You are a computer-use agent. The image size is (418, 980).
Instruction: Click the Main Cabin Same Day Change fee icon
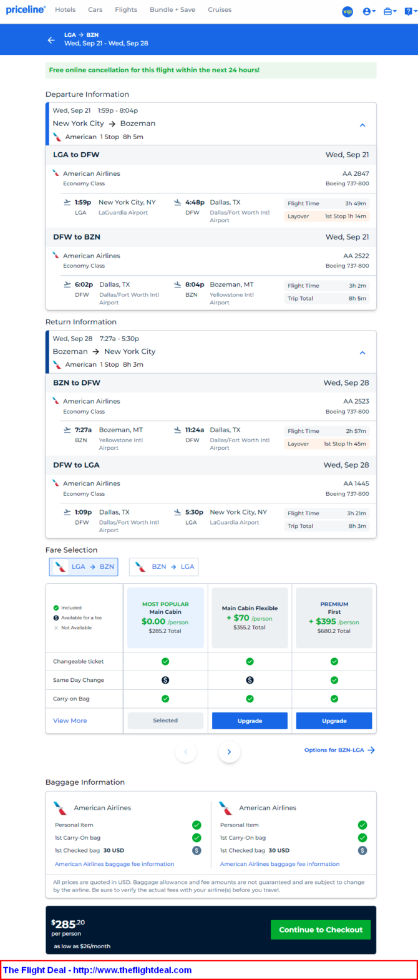click(x=165, y=680)
